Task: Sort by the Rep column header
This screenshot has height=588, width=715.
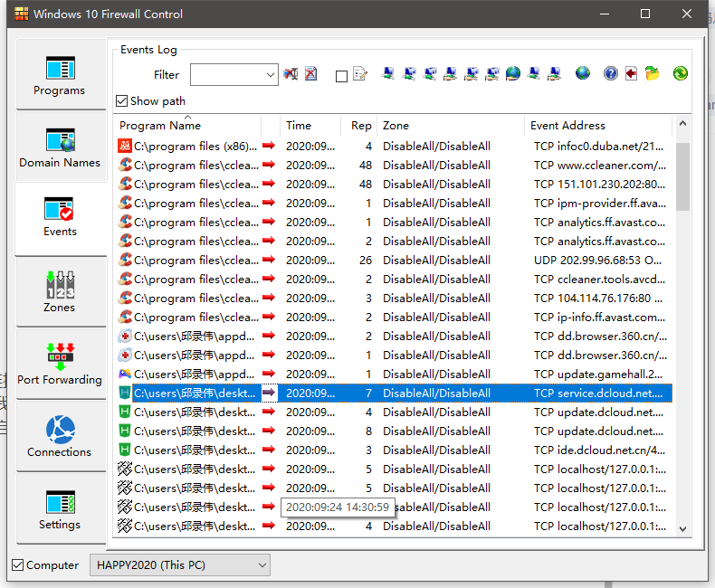Action: (359, 126)
